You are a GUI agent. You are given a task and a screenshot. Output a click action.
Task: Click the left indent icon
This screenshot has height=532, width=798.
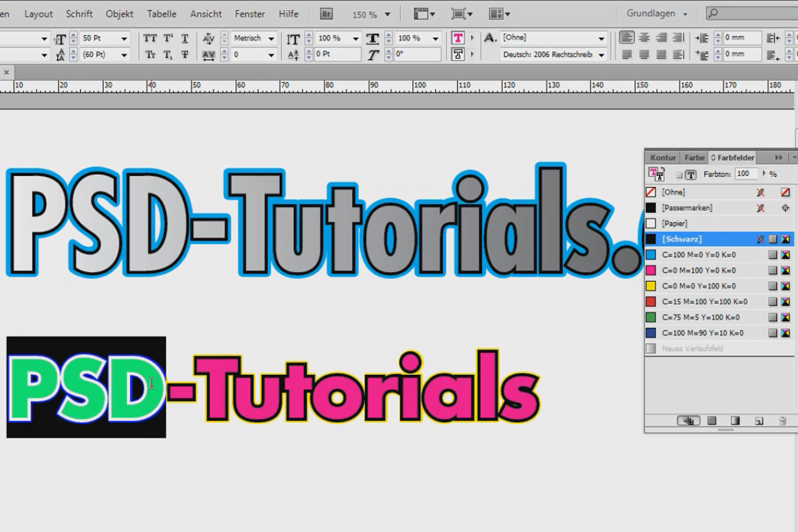[702, 38]
